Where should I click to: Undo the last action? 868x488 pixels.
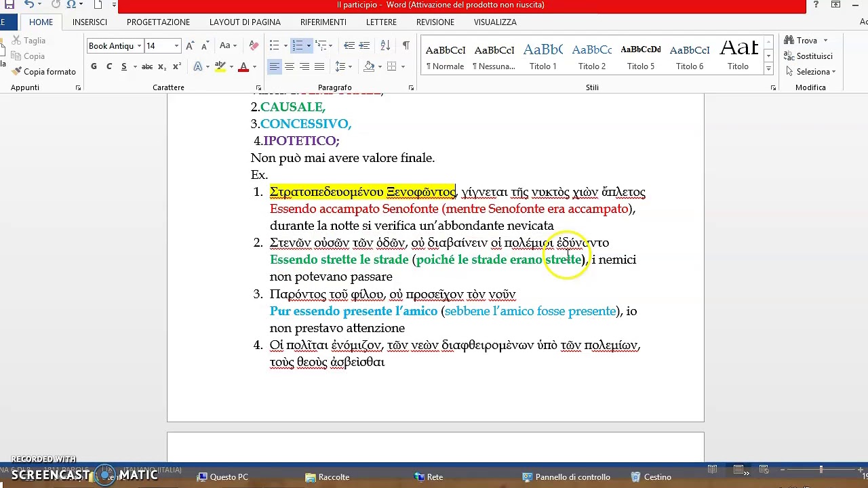click(x=29, y=5)
